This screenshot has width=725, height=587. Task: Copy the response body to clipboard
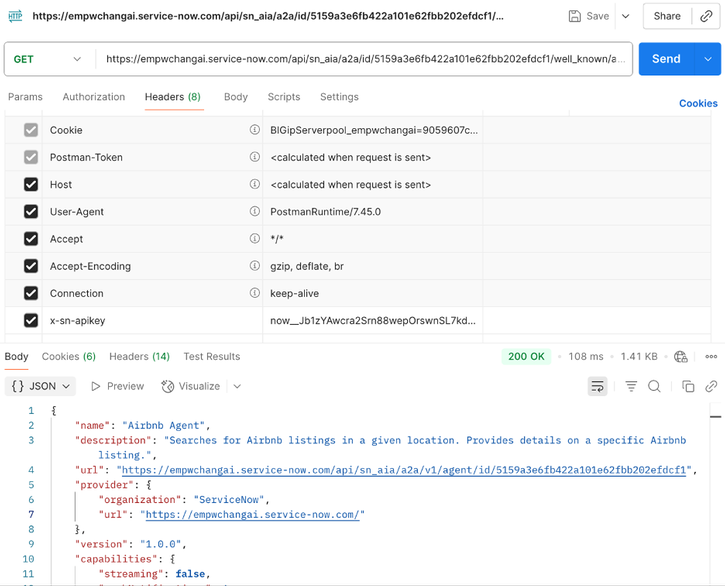pyautogui.click(x=688, y=386)
